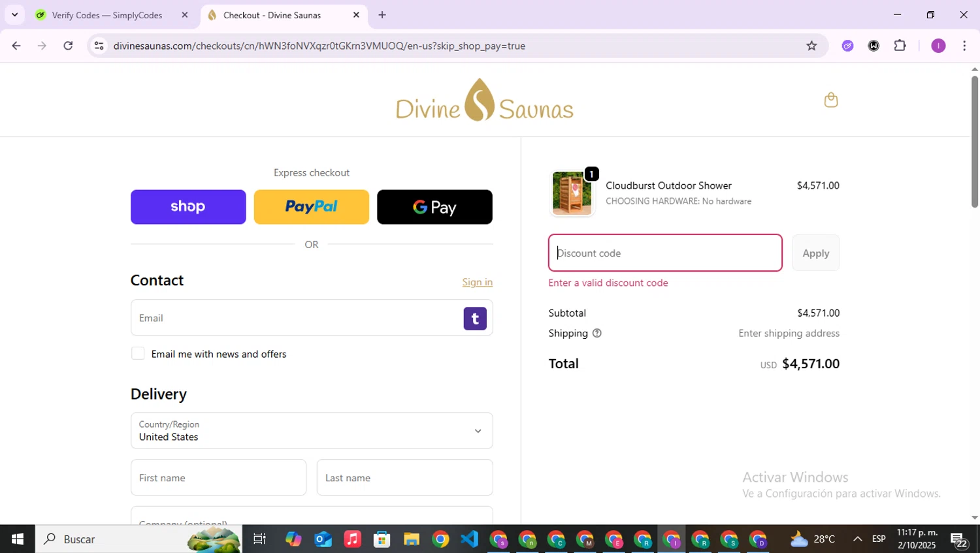Bookmark this page with the star icon
This screenshot has height=553, width=980.
click(x=811, y=46)
